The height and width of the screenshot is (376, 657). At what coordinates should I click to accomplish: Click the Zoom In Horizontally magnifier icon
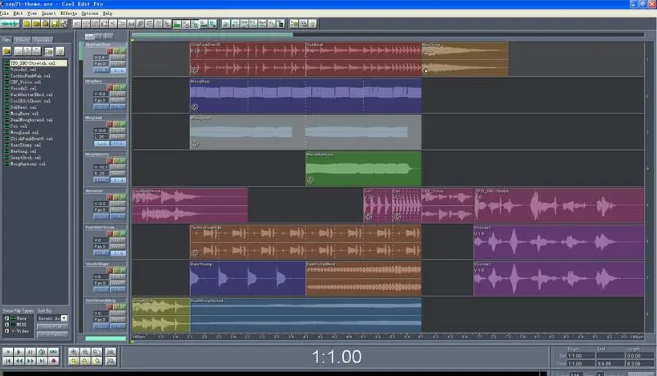pyautogui.click(x=74, y=352)
